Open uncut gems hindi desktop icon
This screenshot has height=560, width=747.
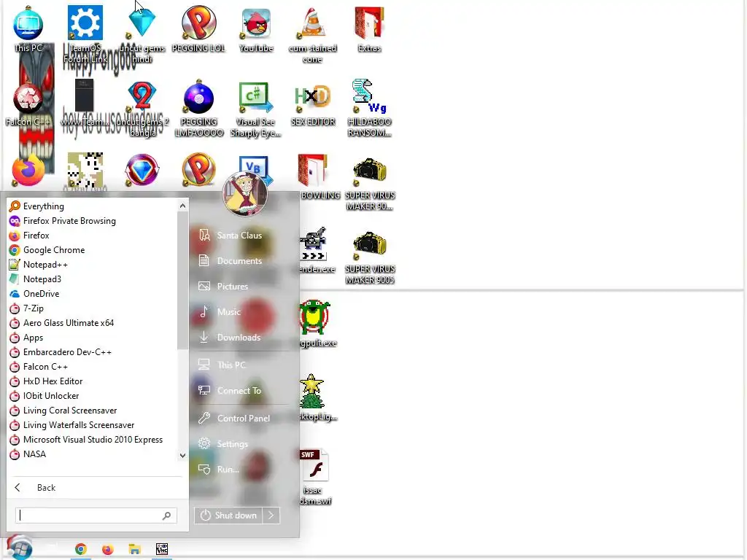pos(142,34)
